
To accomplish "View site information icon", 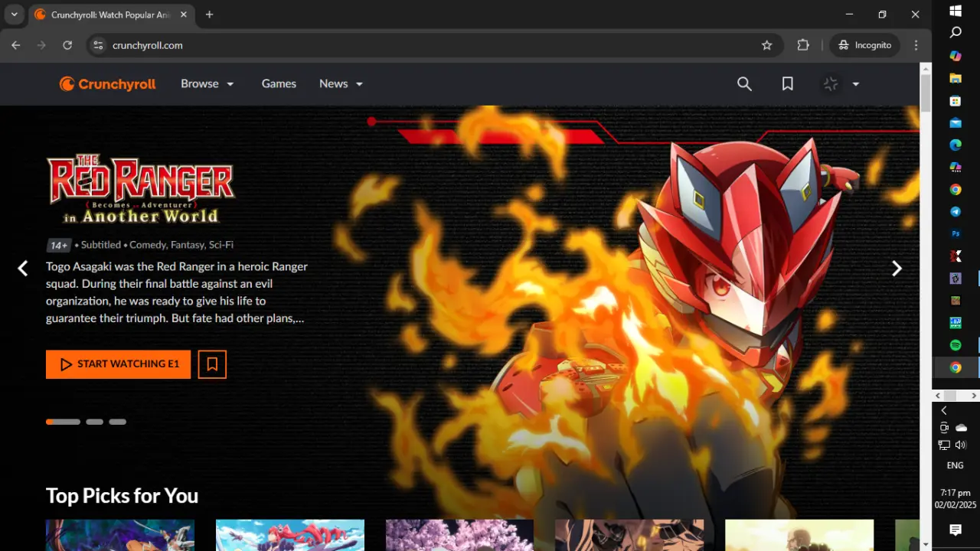I will pyautogui.click(x=97, y=45).
